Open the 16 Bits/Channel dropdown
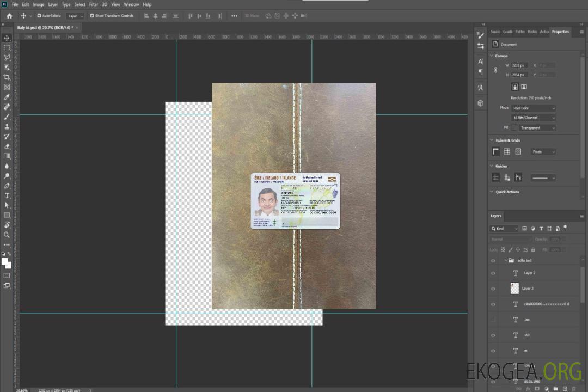 tap(534, 118)
